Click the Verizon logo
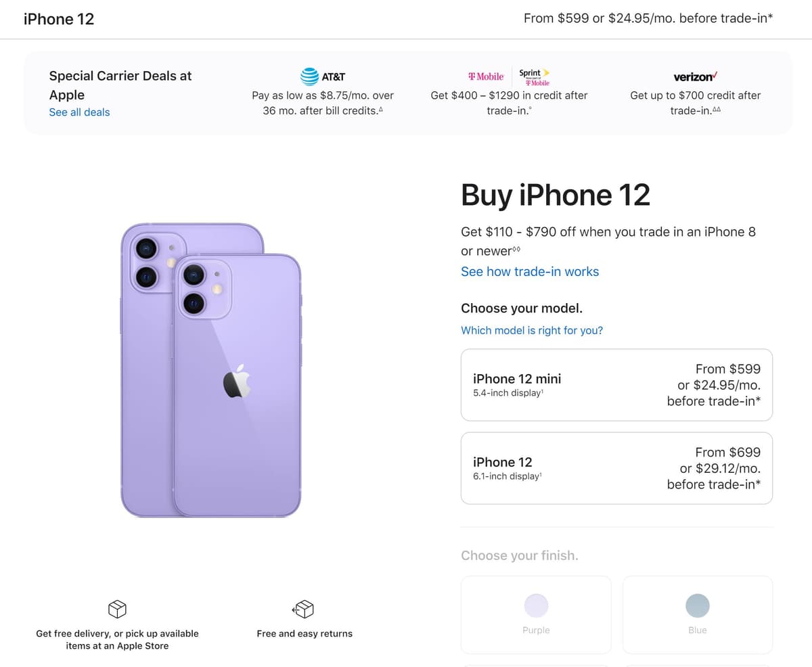 [695, 76]
